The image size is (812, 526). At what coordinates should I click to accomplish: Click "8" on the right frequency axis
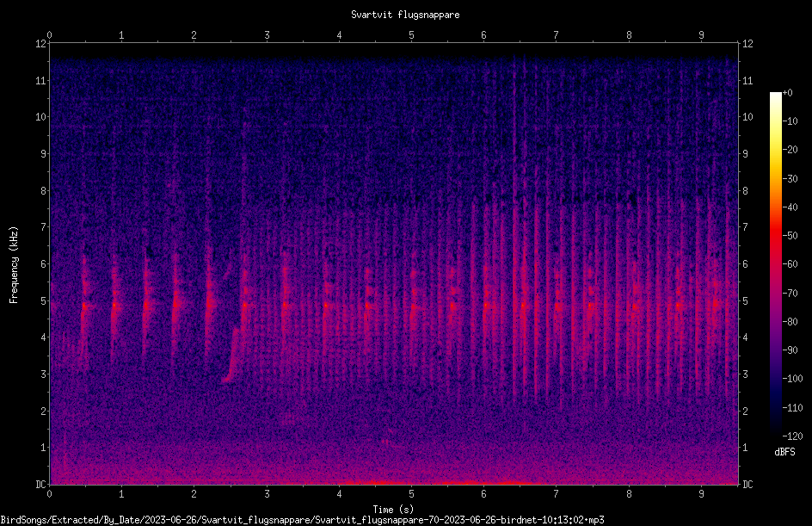[745, 191]
